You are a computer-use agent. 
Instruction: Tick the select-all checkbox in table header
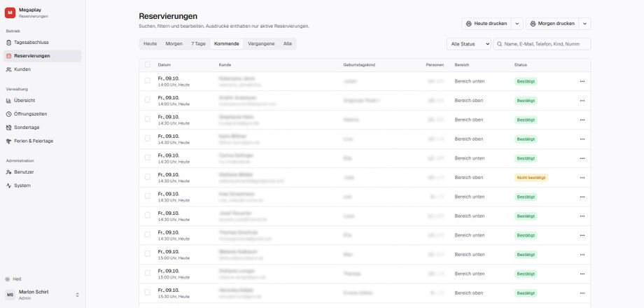click(148, 64)
